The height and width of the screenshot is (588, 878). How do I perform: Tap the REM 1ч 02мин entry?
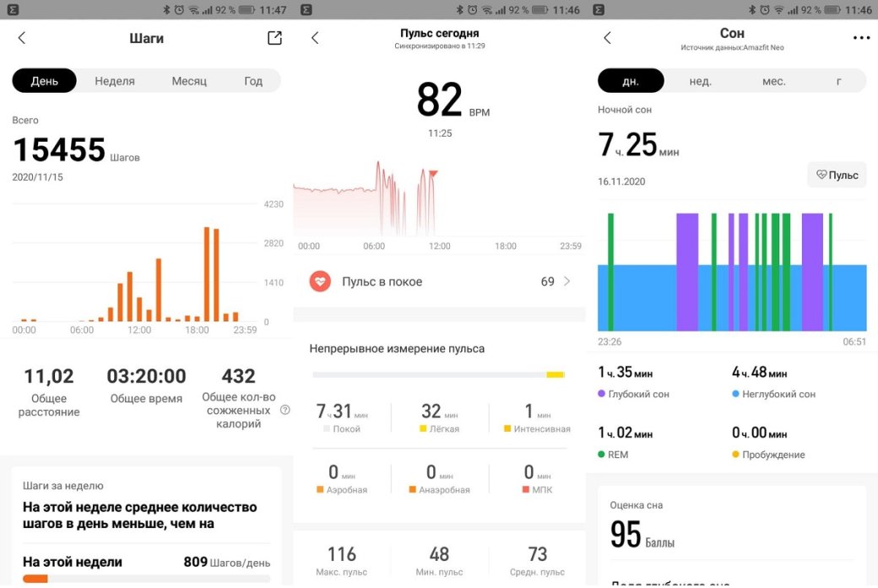tap(625, 443)
